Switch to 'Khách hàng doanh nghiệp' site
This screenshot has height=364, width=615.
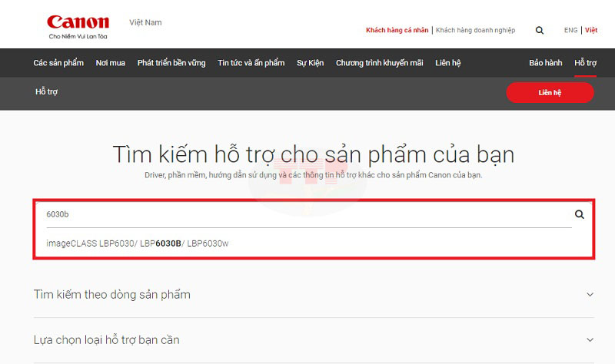point(475,31)
